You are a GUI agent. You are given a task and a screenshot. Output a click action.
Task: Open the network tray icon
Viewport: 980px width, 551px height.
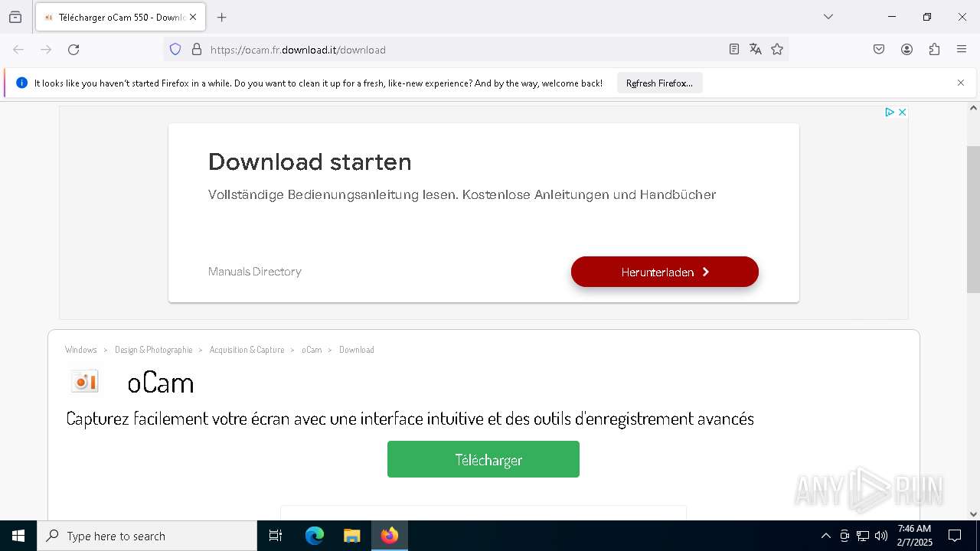(x=863, y=536)
